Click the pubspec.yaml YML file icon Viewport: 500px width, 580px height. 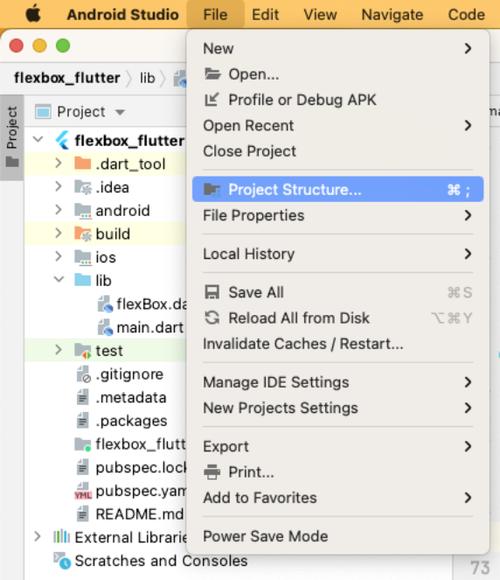(x=83, y=491)
